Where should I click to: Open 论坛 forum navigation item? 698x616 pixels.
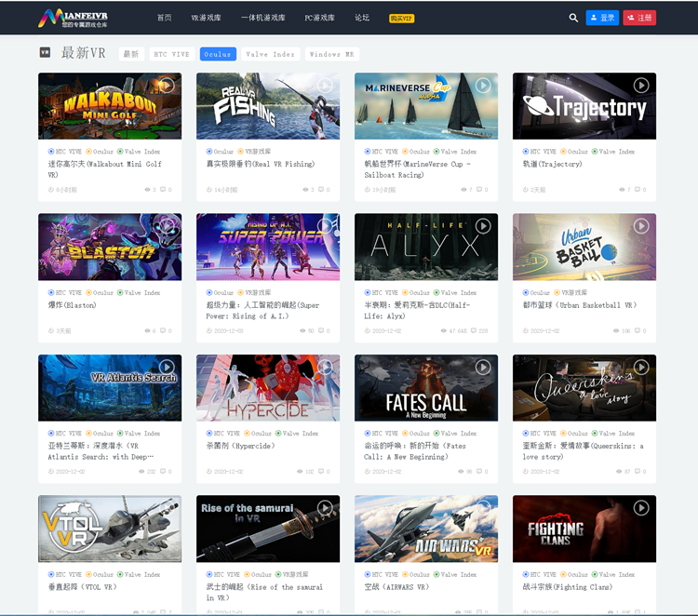[362, 18]
